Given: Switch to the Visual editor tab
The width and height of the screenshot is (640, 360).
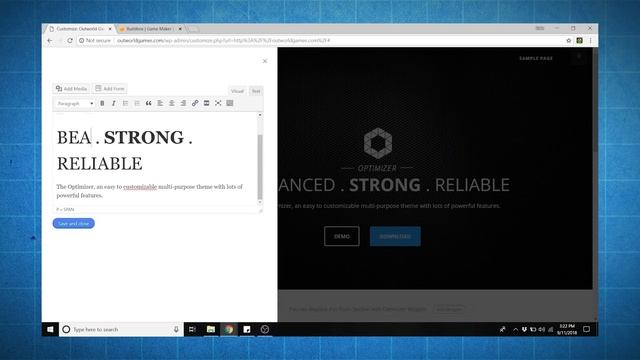Looking at the screenshot, I should pyautogui.click(x=237, y=91).
